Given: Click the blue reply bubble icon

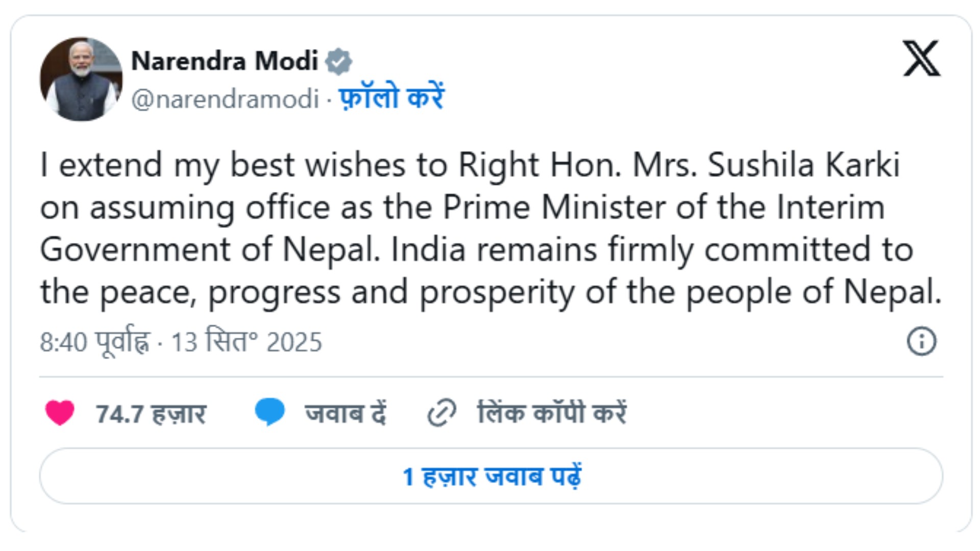Looking at the screenshot, I should (269, 412).
